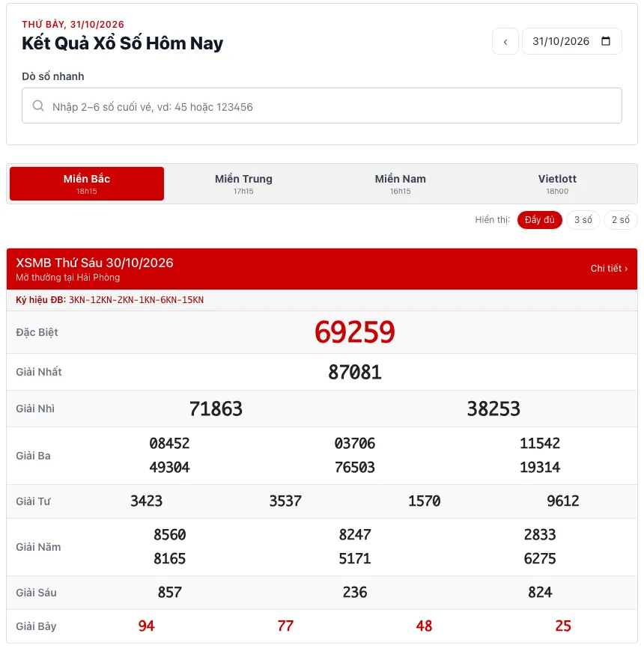Screen dimensions: 644x651
Task: Click fifth prize number 8560
Action: click(169, 535)
